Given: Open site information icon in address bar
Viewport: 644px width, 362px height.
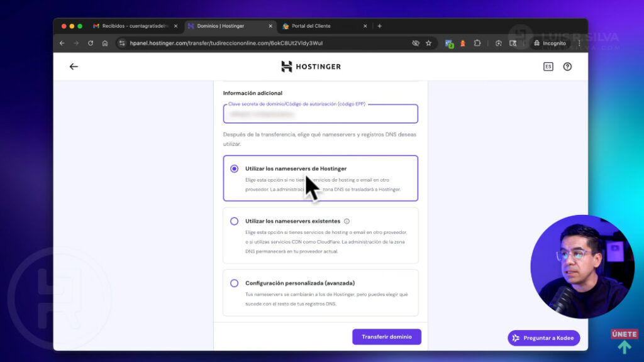Looking at the screenshot, I should (x=122, y=43).
